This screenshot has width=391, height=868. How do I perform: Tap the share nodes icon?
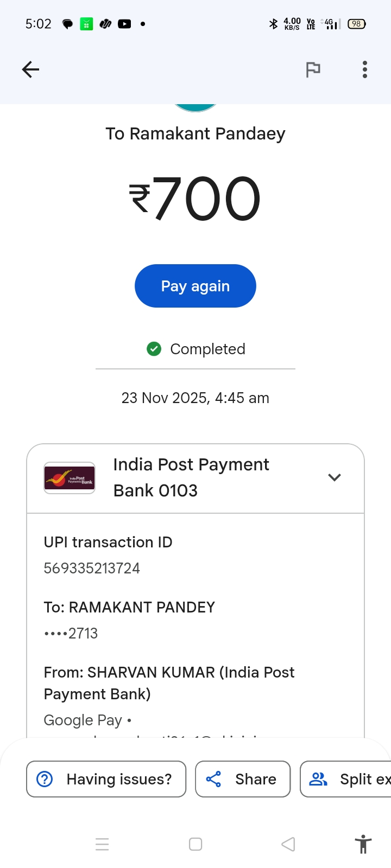click(x=213, y=779)
